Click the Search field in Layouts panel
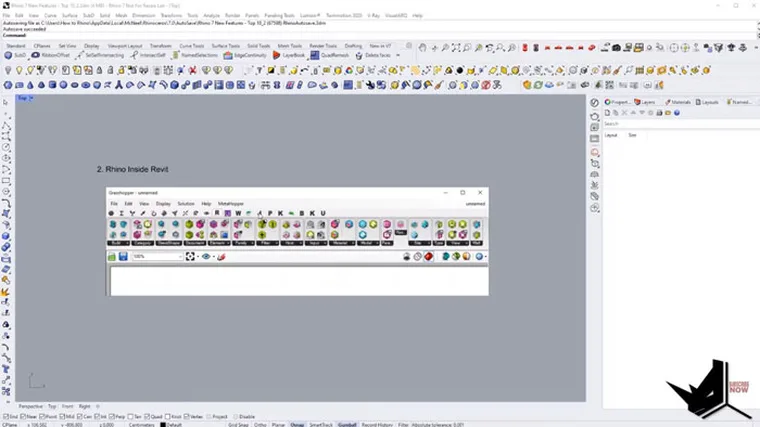Screen dimensions: 760x427 pyautogui.click(x=681, y=124)
